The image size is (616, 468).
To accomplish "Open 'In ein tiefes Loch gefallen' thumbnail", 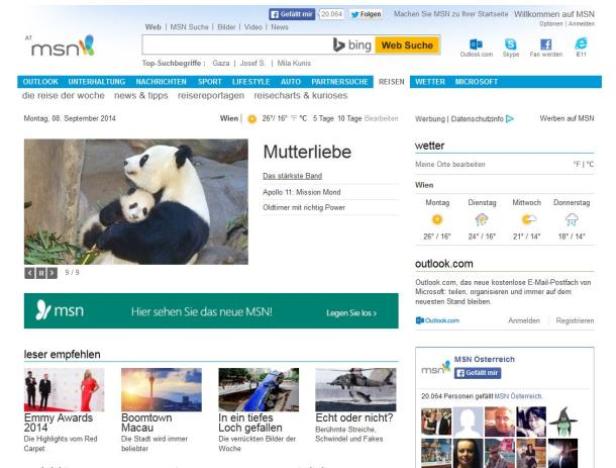I will [258, 390].
